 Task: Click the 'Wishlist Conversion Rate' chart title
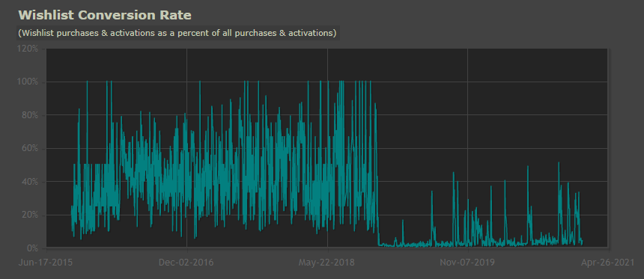click(x=105, y=15)
